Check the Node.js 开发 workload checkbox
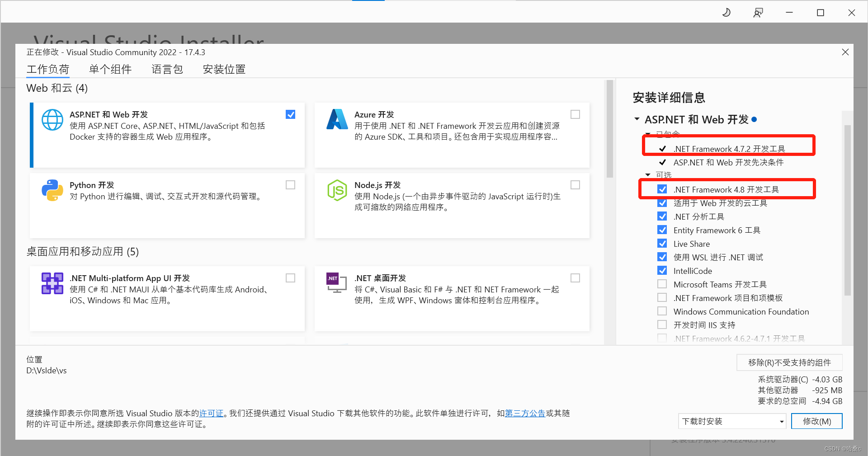Screen dimensions: 868x456 coord(576,185)
